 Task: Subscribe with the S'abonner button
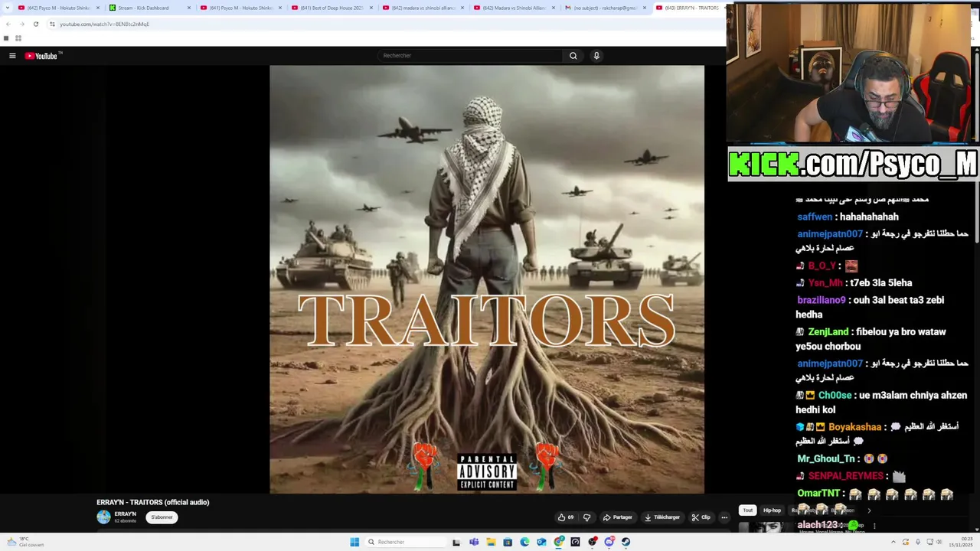click(162, 517)
